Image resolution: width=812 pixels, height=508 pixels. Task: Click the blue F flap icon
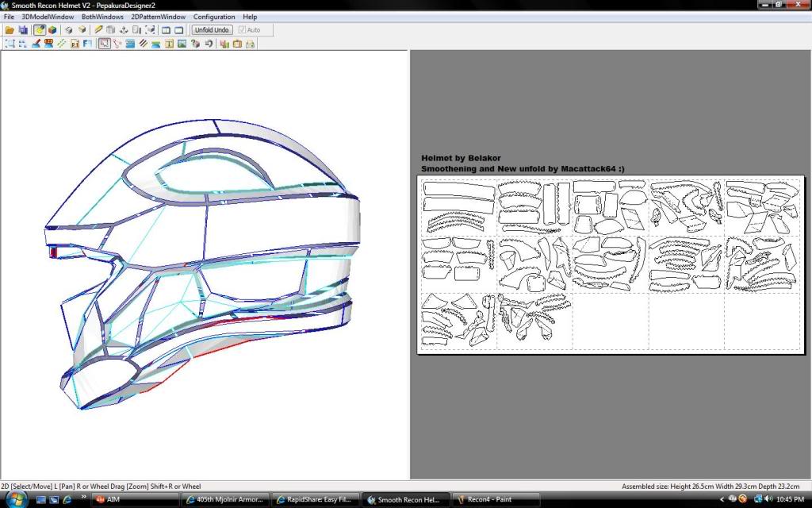coord(87,44)
